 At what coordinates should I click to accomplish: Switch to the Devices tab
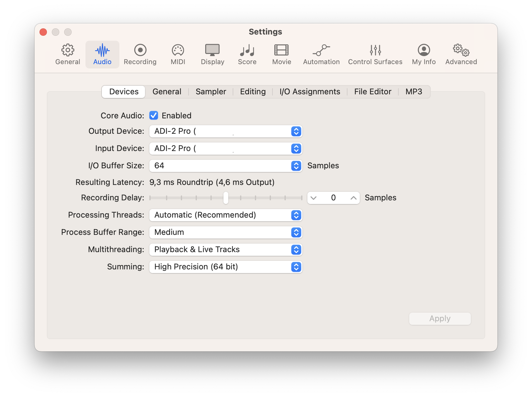coord(124,92)
